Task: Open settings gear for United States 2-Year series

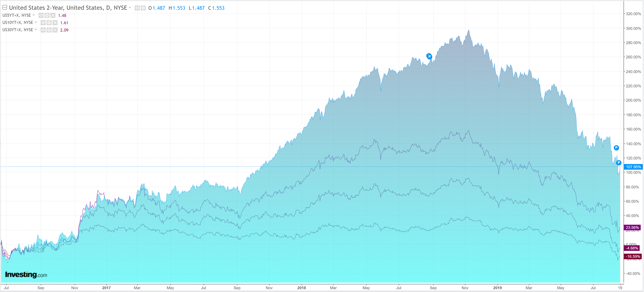Action: coord(143,8)
